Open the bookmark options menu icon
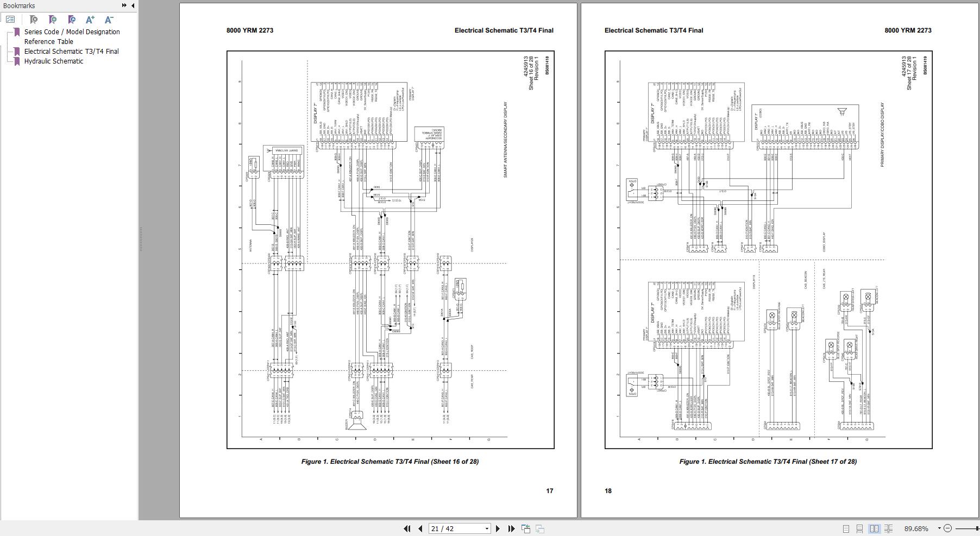This screenshot has width=980, height=536. pos(10,20)
